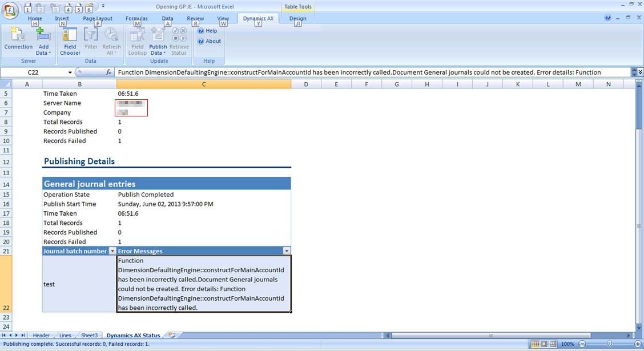Image resolution: width=644 pixels, height=351 pixels.
Task: Switch to the Review ribbon tab
Action: pyautogui.click(x=195, y=18)
